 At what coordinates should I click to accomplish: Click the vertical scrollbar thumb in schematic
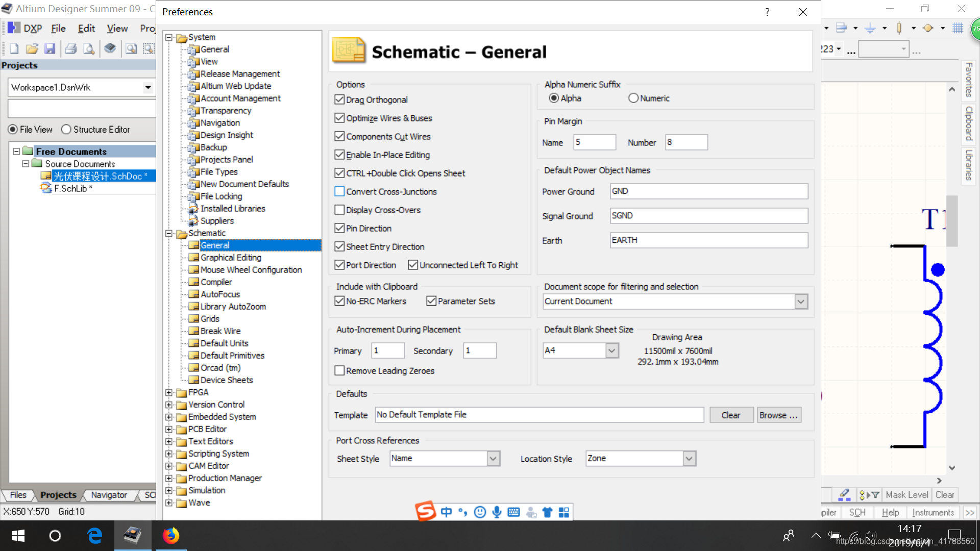click(x=951, y=220)
